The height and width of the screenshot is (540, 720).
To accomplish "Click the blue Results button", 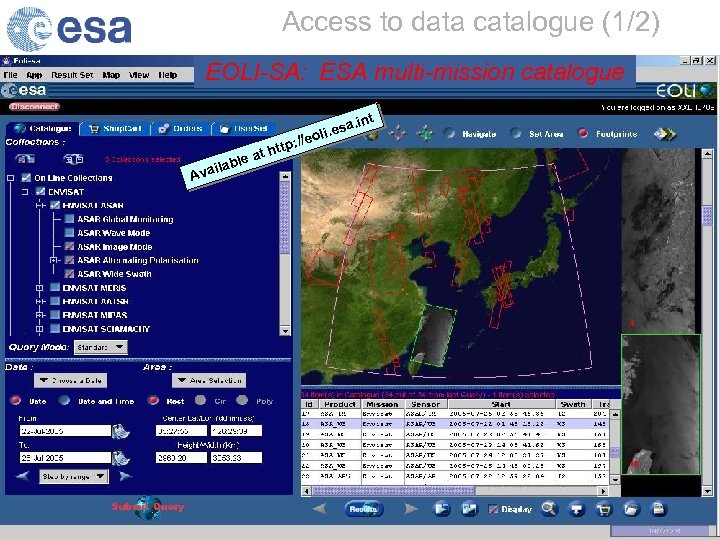I will coord(363,509).
